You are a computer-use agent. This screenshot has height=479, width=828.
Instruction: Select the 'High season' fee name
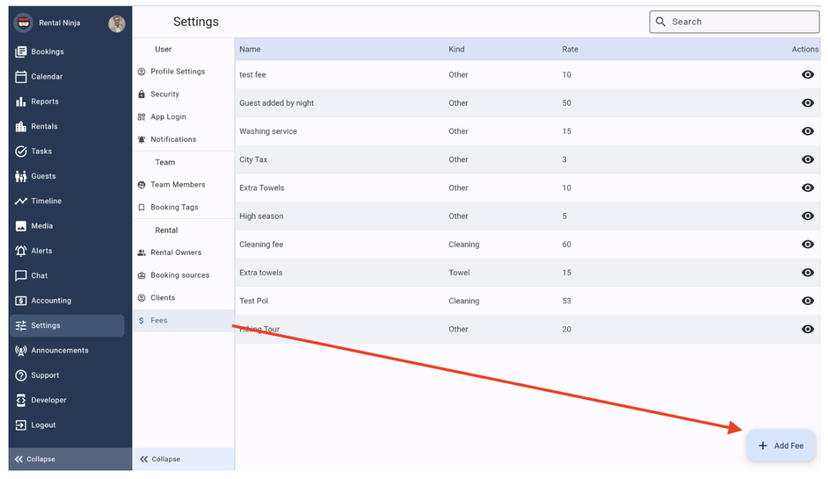pos(261,216)
